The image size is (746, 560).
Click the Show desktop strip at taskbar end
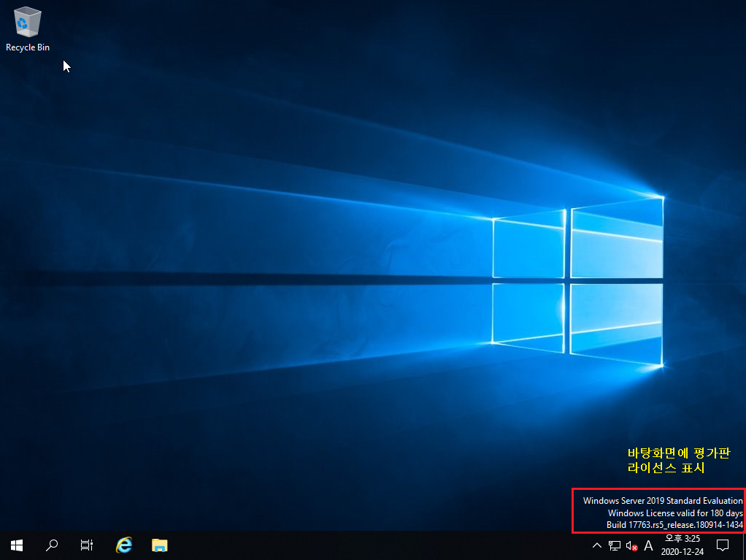tap(744, 545)
